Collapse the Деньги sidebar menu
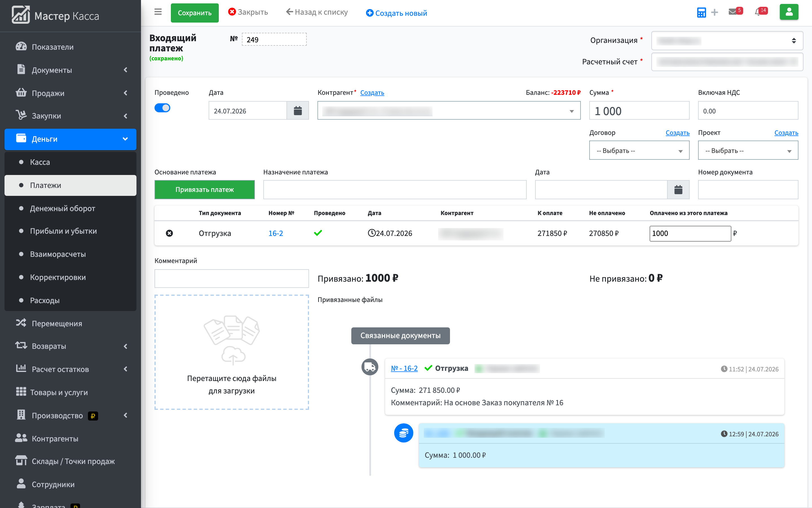Viewport: 812px width, 508px height. pos(70,139)
